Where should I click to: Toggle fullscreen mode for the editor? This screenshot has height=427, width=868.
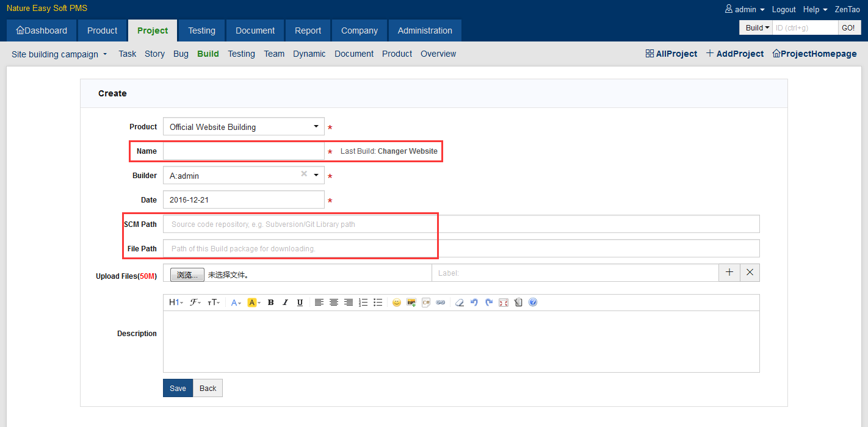pyautogui.click(x=504, y=303)
